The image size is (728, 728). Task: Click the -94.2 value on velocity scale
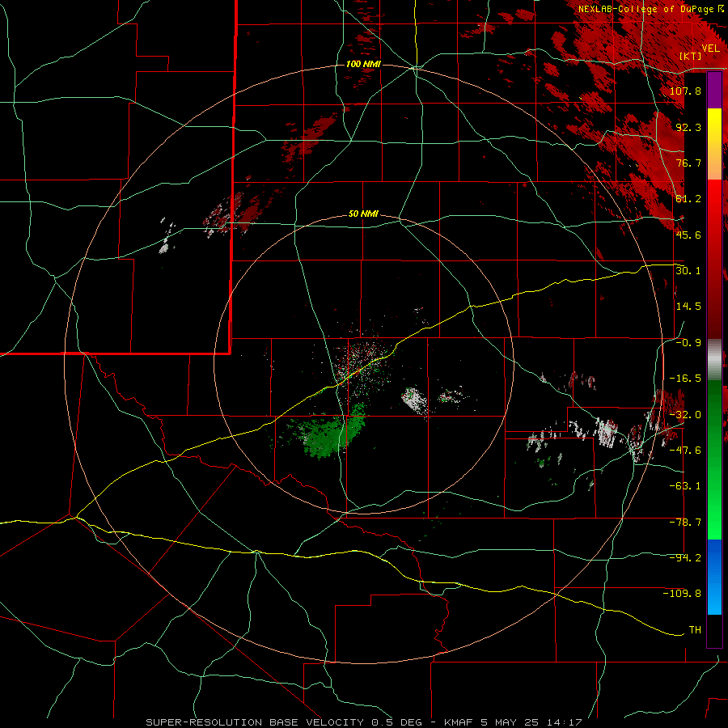pyautogui.click(x=685, y=558)
